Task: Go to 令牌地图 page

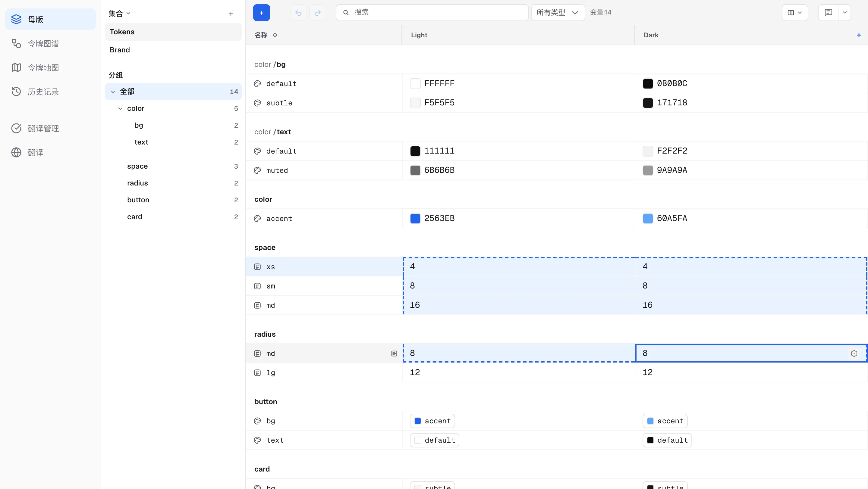Action: tap(50, 68)
